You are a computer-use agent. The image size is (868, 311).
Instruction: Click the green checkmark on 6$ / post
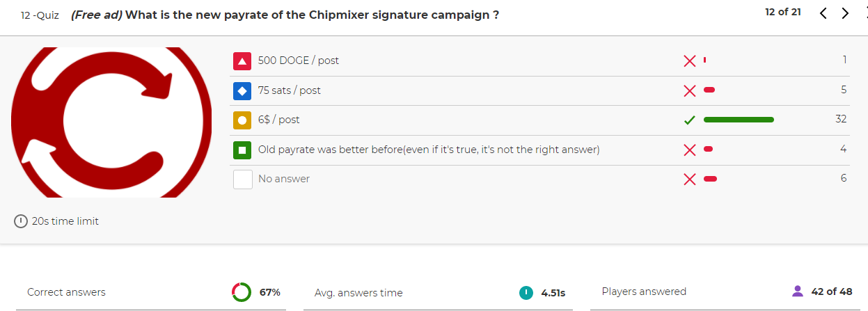(x=690, y=120)
